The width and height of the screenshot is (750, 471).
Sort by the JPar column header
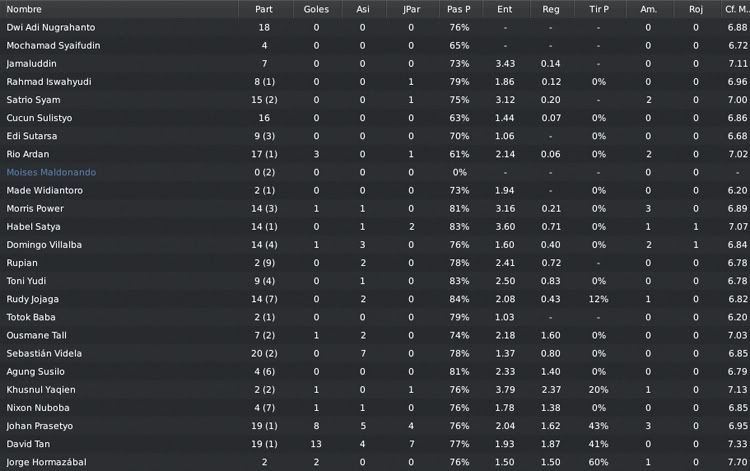point(411,9)
